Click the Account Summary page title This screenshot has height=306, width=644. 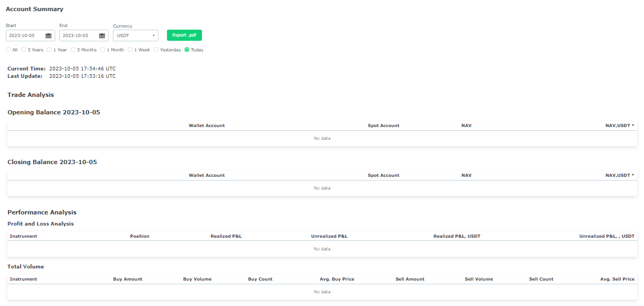34,9
